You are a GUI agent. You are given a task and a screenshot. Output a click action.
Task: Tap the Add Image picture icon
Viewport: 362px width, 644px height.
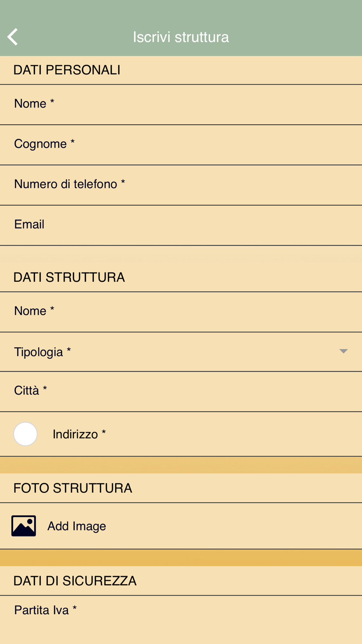pyautogui.click(x=24, y=526)
